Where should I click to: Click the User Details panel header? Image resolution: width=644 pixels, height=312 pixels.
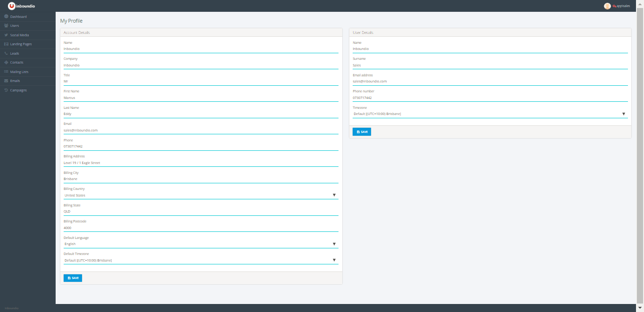[x=490, y=33]
